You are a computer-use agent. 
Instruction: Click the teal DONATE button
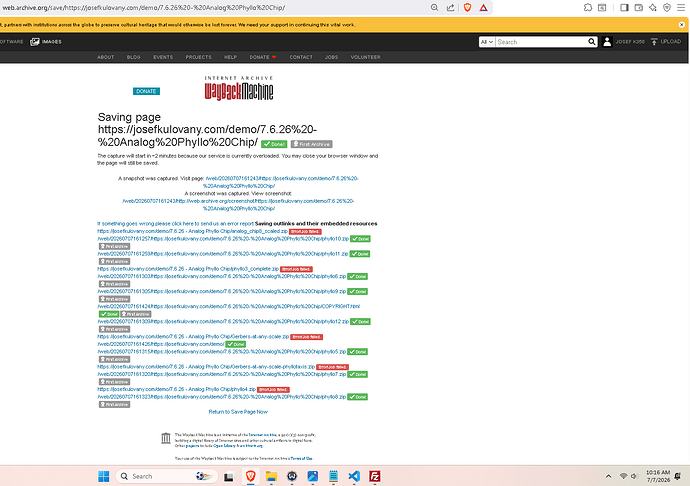pyautogui.click(x=147, y=91)
